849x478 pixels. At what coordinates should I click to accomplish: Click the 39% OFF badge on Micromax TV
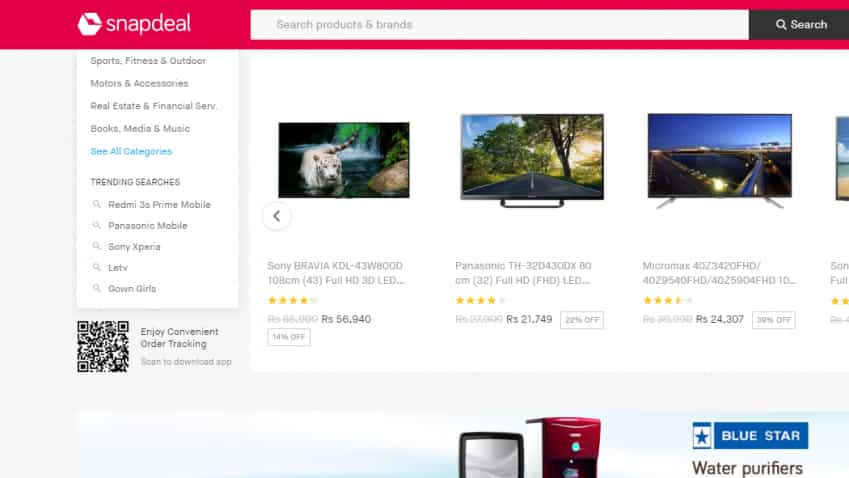click(x=773, y=320)
